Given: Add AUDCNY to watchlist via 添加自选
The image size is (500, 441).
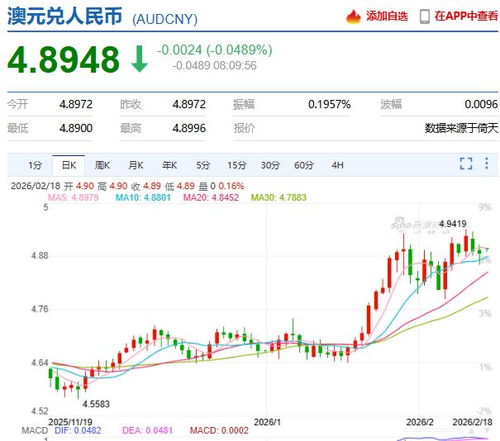Looking at the screenshot, I should (387, 16).
